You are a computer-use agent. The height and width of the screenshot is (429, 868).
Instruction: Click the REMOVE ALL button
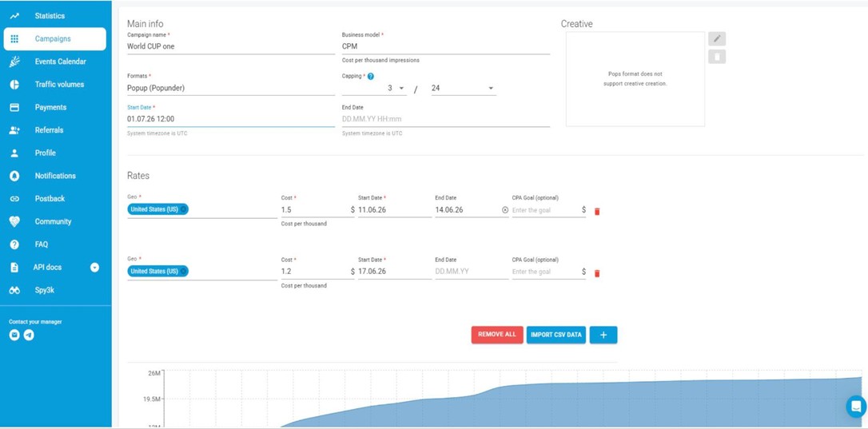tap(497, 335)
